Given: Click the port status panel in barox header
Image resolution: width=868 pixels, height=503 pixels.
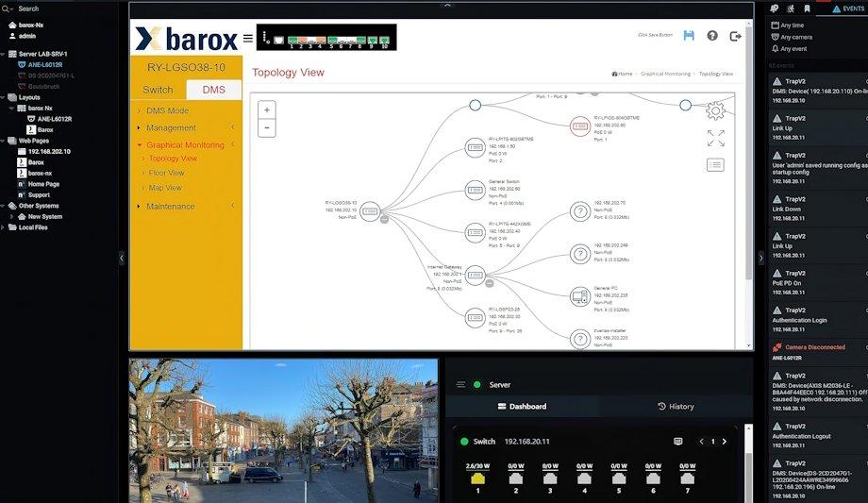Looking at the screenshot, I should point(326,37).
